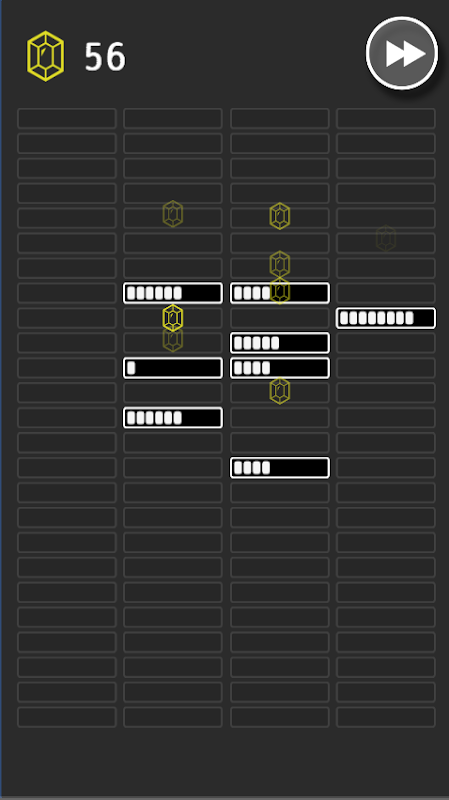Click the third column's lowest four-segment bar
Viewport: 449px width, 800px height.
pyautogui.click(x=280, y=468)
